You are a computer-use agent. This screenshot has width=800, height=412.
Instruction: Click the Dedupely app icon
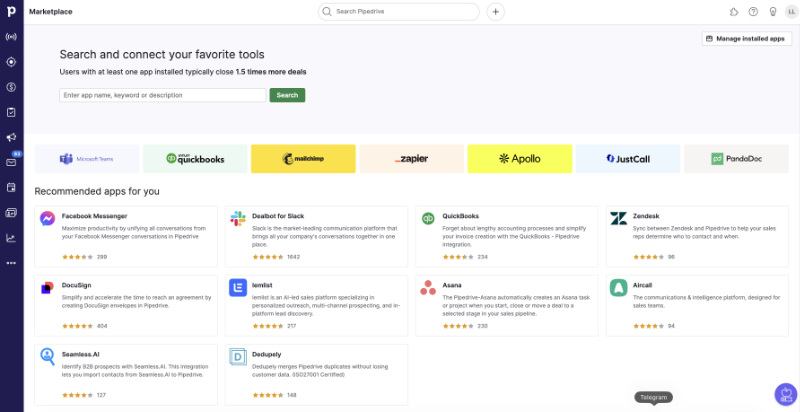pos(238,356)
